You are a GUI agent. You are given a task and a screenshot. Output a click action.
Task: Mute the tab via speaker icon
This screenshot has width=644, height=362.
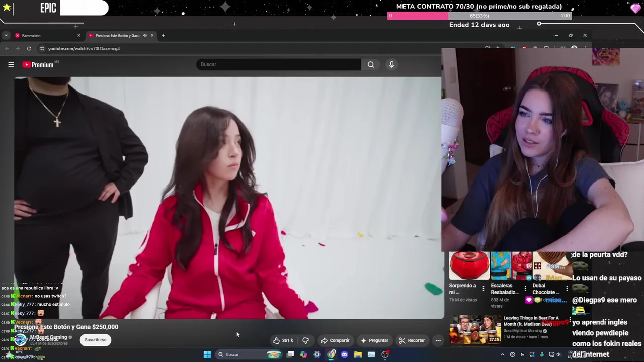click(144, 35)
